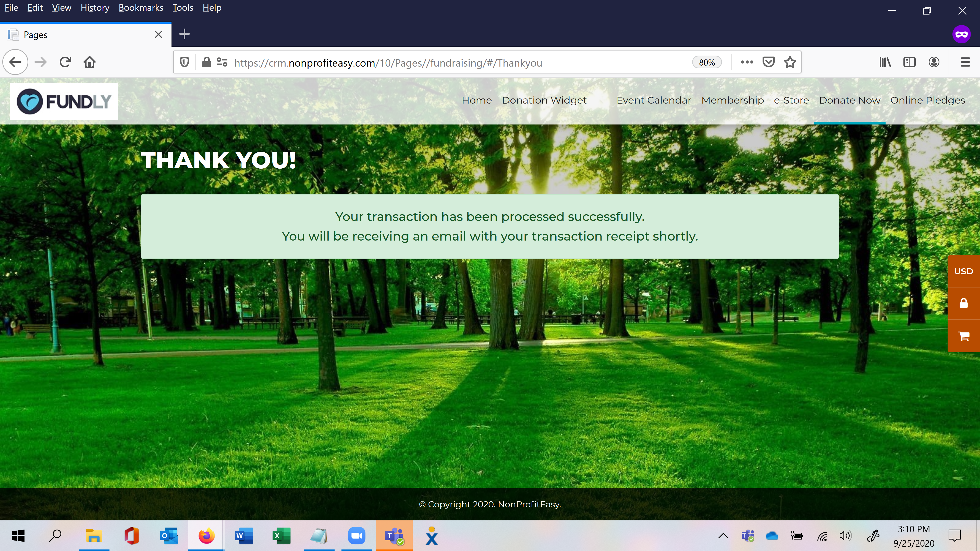The width and height of the screenshot is (980, 551).
Task: Click the taskbar search magnifier
Action: [56, 536]
